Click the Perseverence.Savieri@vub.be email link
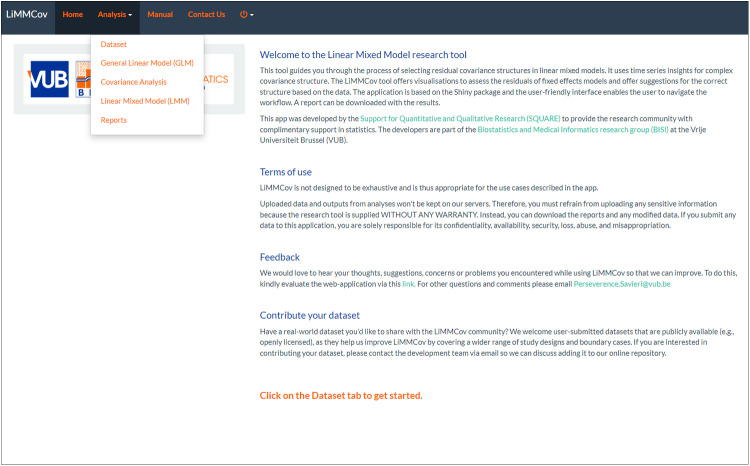This screenshot has width=750, height=466. pyautogui.click(x=622, y=284)
